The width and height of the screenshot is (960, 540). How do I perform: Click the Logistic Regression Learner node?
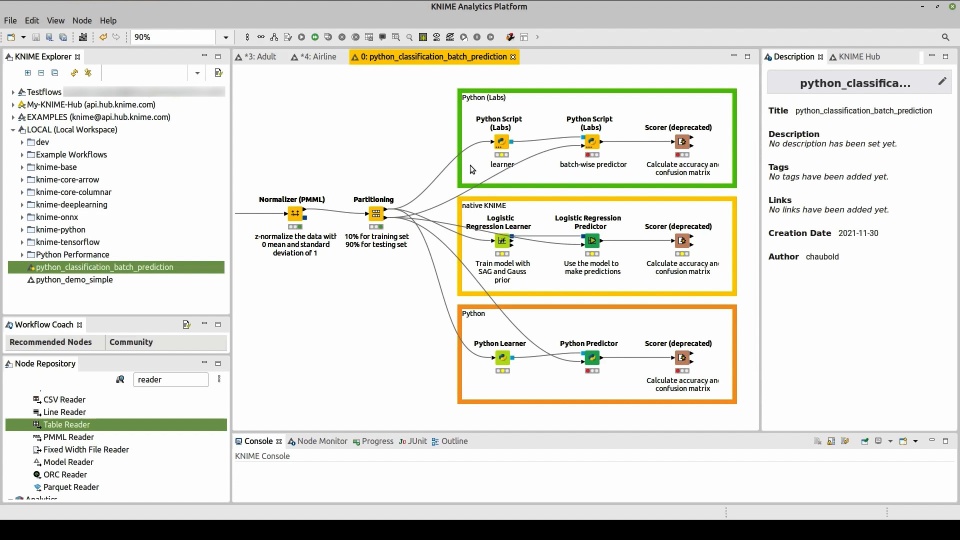(502, 241)
